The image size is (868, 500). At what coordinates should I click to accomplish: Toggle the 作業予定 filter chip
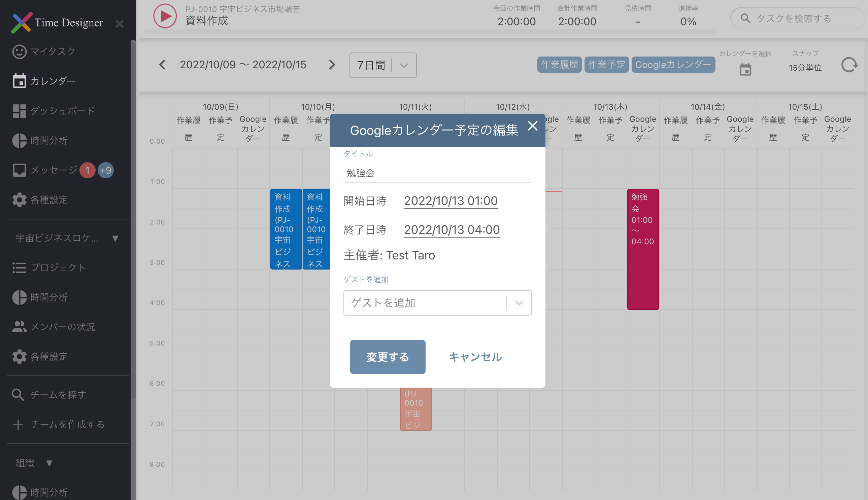click(x=606, y=65)
